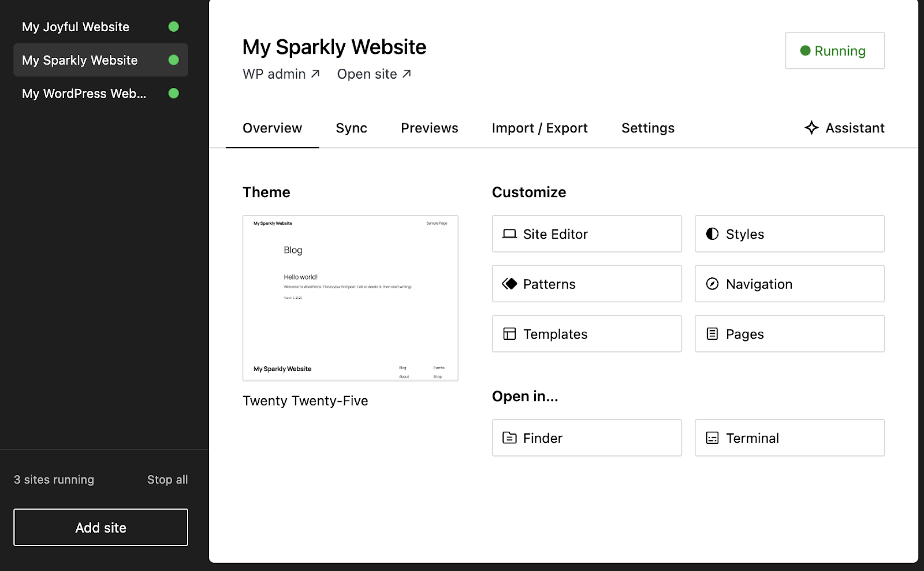Click Open site to view the website
This screenshot has width=924, height=571.
coord(374,74)
